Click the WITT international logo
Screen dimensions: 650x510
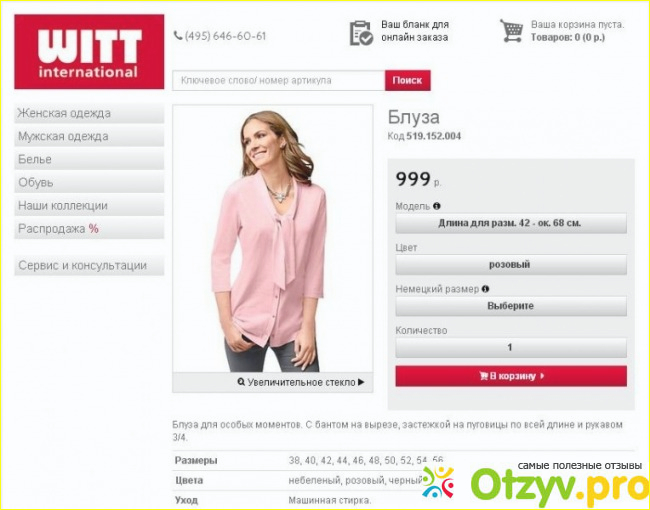click(x=89, y=52)
